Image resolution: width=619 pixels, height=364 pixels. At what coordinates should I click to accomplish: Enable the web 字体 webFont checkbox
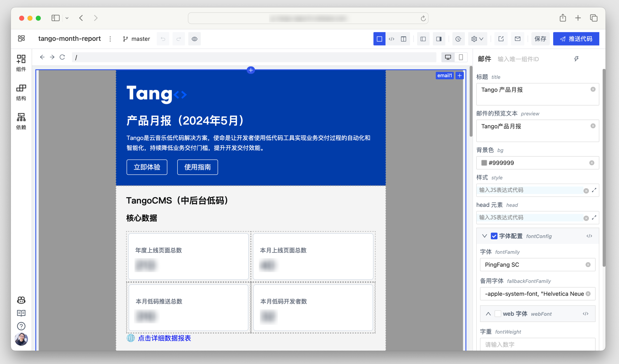click(498, 314)
